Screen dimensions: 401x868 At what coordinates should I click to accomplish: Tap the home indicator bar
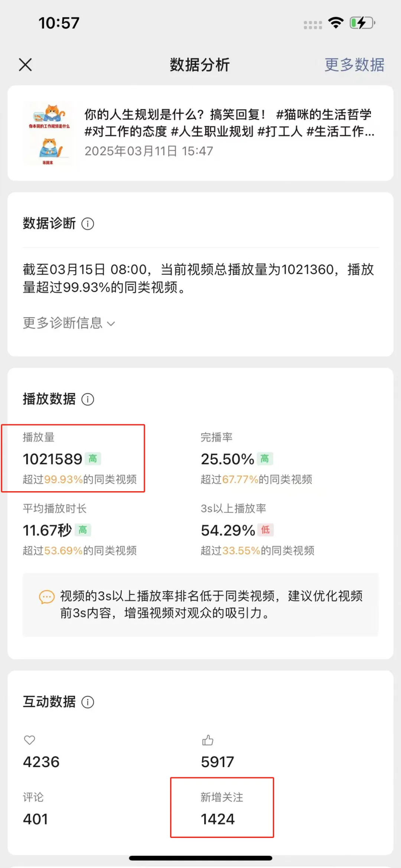(200, 858)
